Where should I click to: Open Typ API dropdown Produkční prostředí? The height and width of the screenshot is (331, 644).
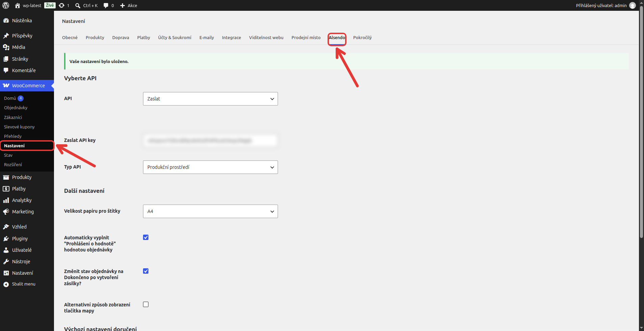(x=211, y=167)
